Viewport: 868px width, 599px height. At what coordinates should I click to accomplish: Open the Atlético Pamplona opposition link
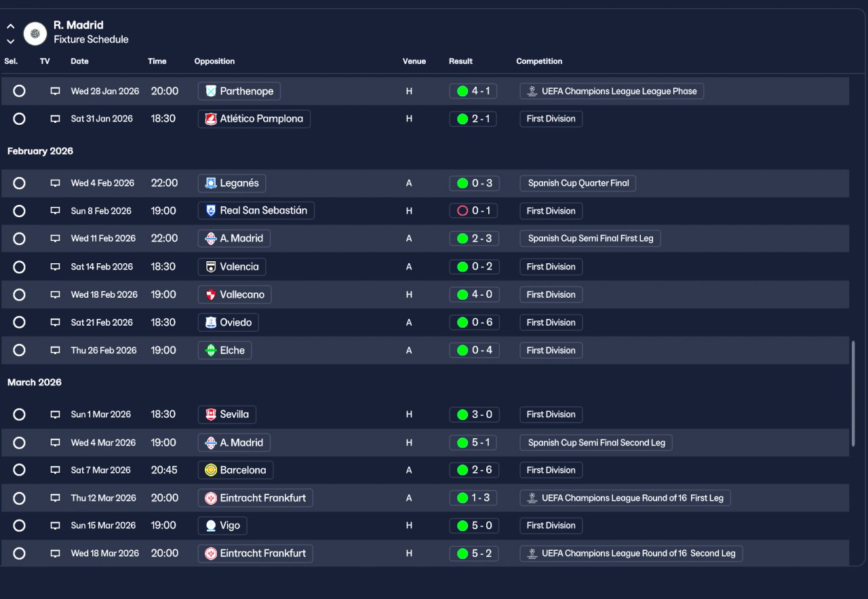point(254,119)
